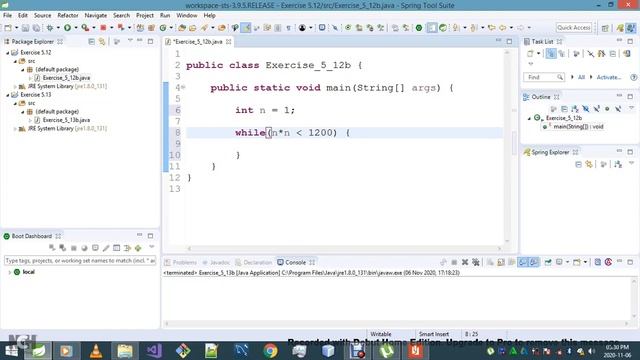Toggle Show Console on standard error change
Screen dimensions: 640x360
point(533,262)
